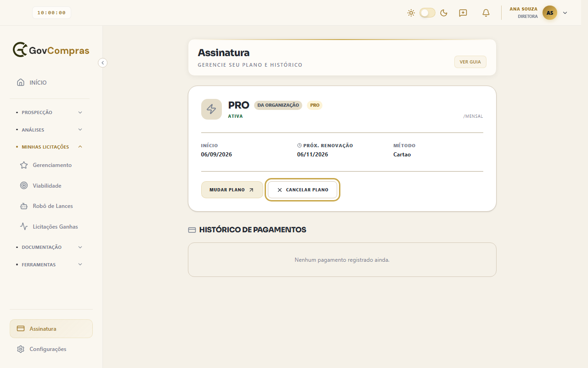Click the Da Organização badge
Screen dimensions: 588x368
click(278, 105)
